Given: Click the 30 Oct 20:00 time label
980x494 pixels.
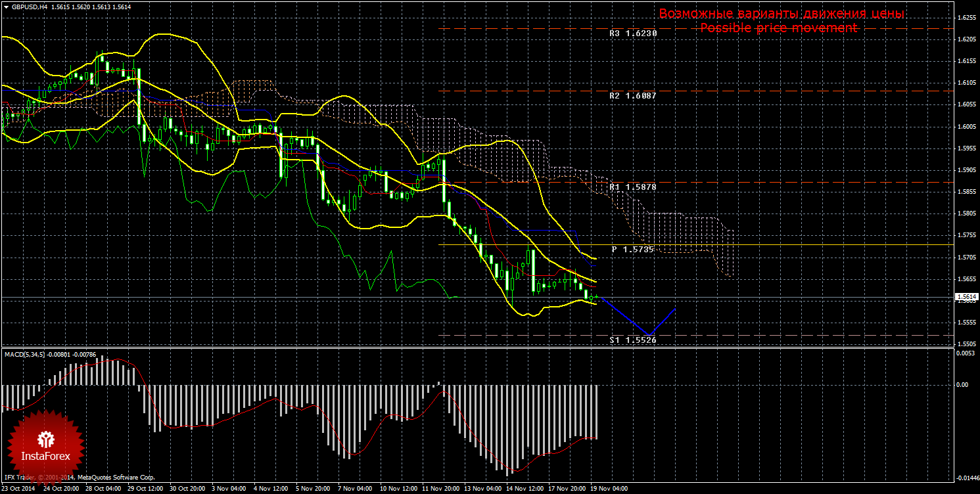Looking at the screenshot, I should (187, 489).
